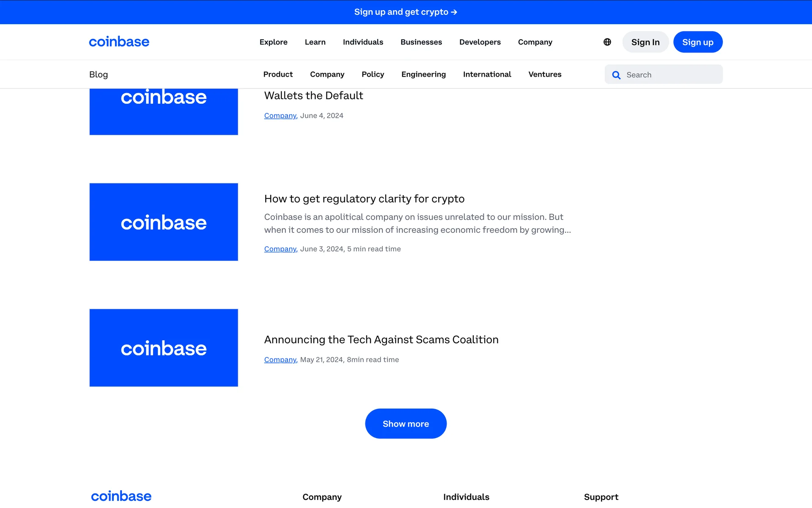Screen dimensions: 812x508
Task: Open the Explore navigation menu
Action: 273,42
